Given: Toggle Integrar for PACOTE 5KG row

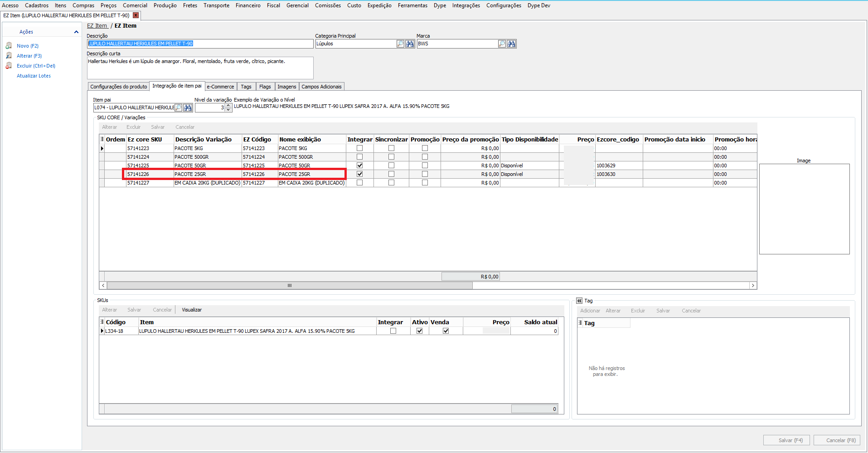Looking at the screenshot, I should point(359,148).
